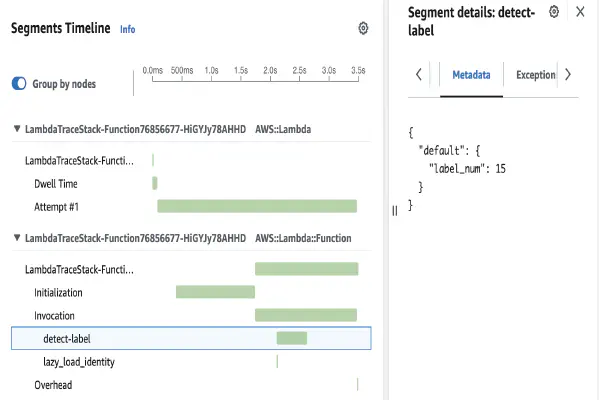Close the Segment details panel
Image resolution: width=600 pixels, height=400 pixels.
click(580, 12)
